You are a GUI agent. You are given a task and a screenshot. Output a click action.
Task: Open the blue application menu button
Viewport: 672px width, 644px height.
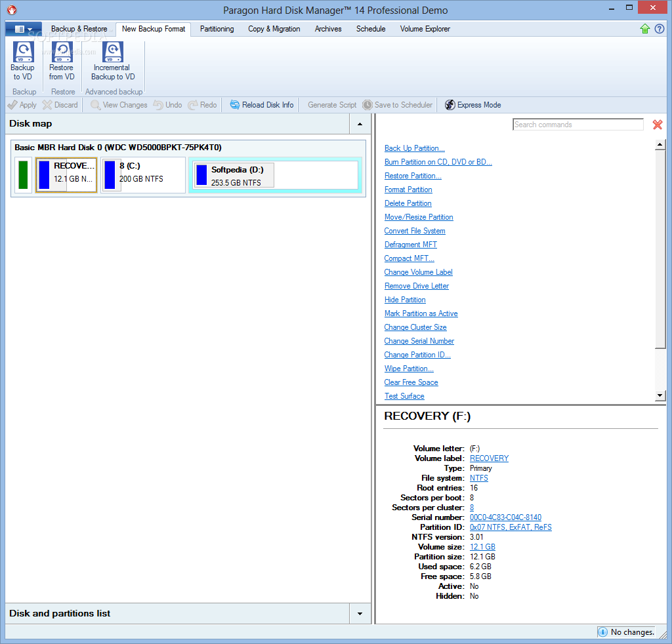[x=24, y=29]
